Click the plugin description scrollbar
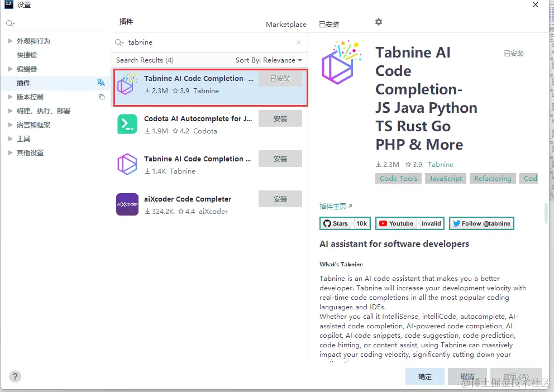The height and width of the screenshot is (392, 554). click(x=546, y=213)
